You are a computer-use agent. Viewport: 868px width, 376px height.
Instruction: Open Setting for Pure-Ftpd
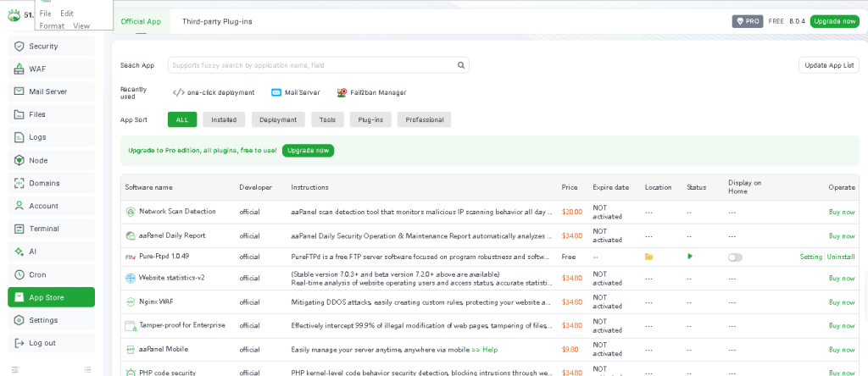[x=810, y=257]
